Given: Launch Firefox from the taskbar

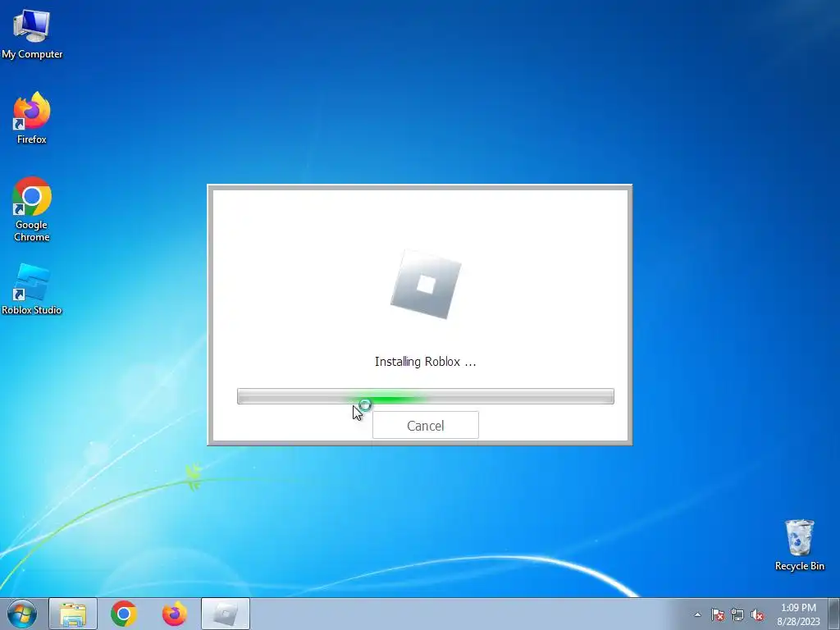Looking at the screenshot, I should pyautogui.click(x=175, y=614).
